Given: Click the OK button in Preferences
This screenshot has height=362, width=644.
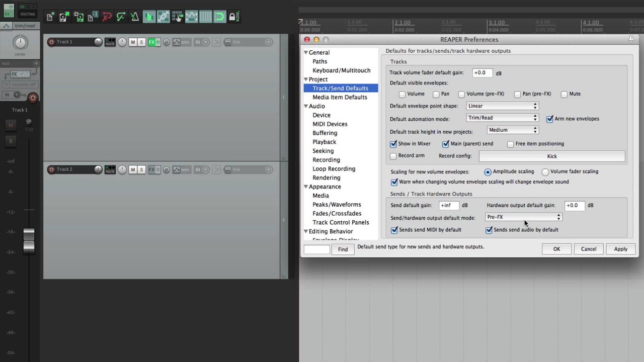Looking at the screenshot, I should (556, 249).
